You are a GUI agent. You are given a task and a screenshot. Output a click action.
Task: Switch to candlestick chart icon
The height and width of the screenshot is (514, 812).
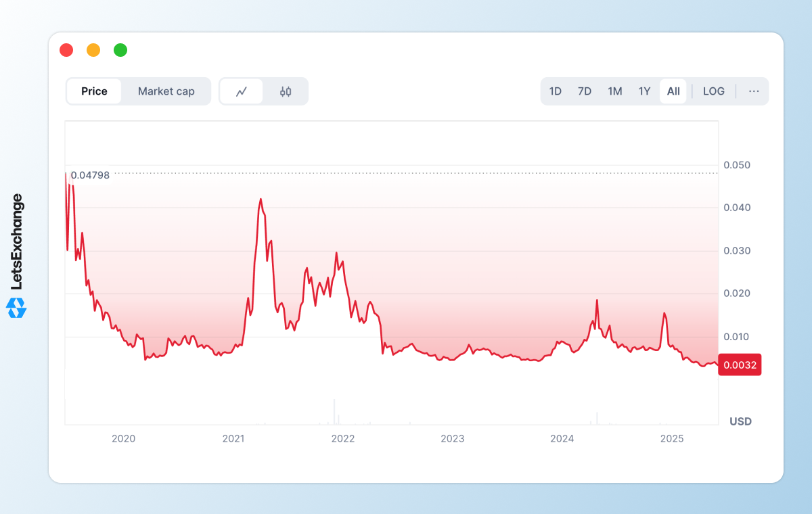point(286,91)
